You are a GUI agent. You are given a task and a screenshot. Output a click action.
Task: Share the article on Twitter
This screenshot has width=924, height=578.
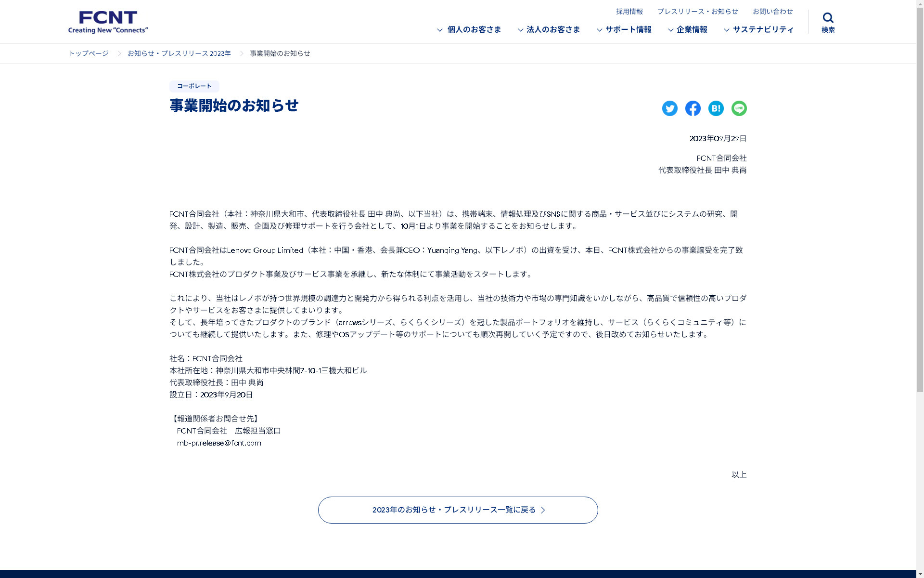[x=669, y=108]
